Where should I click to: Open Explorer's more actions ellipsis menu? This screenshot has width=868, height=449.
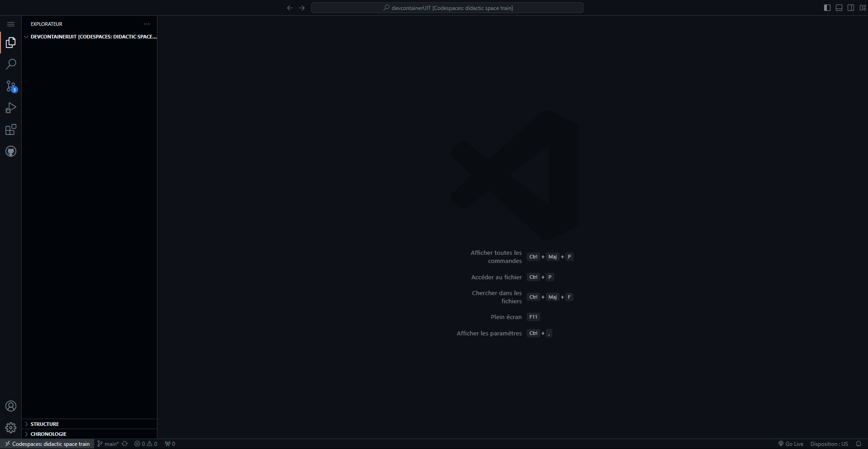[147, 24]
